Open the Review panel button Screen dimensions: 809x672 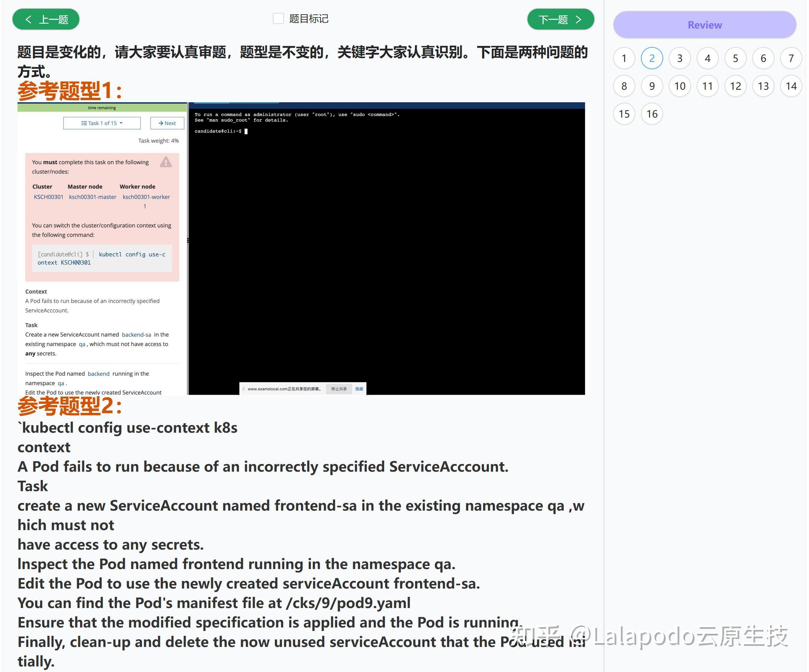click(704, 25)
